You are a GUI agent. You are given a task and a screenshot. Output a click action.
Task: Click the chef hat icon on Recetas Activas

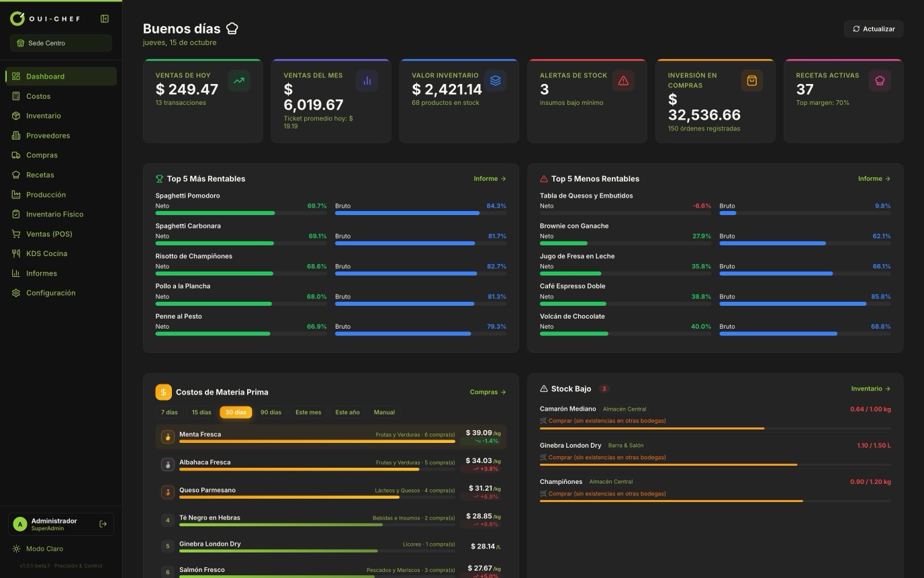(880, 81)
